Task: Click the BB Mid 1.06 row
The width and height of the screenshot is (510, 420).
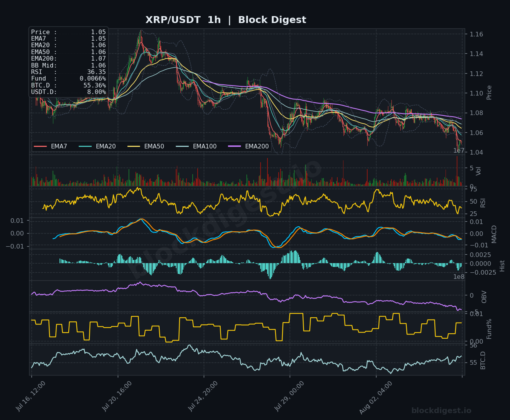Action: tap(68, 66)
